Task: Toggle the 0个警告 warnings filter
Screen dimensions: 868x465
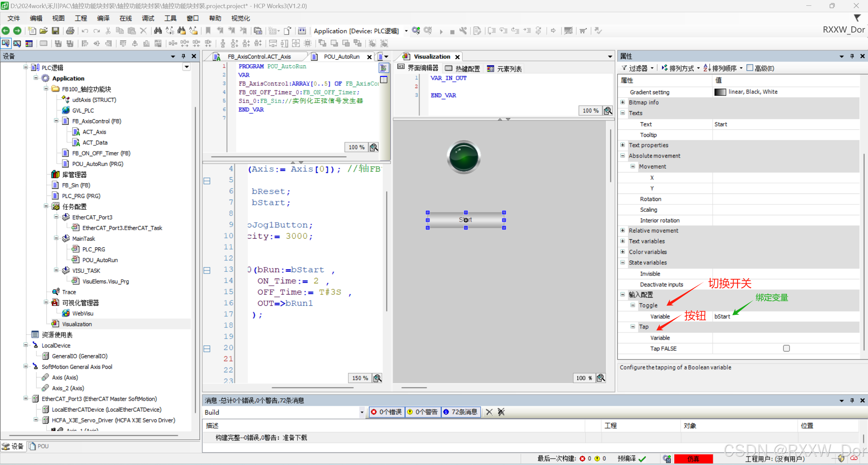Action: click(423, 412)
